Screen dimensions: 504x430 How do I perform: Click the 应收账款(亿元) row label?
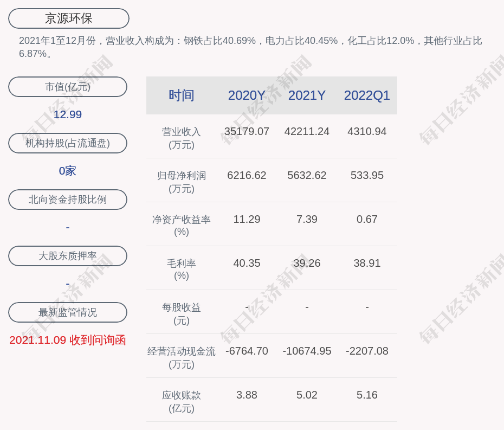coord(182,402)
